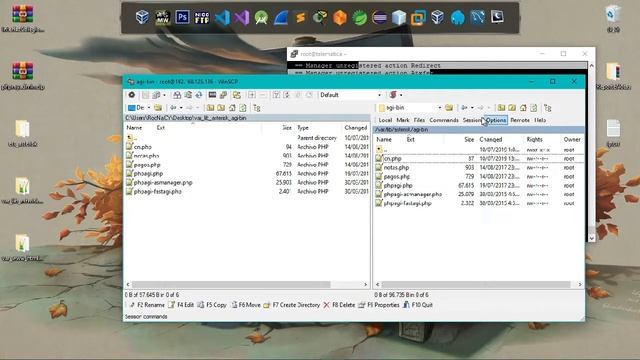Sort remote panel by Changed column
This screenshot has height=360, width=640.
tap(491, 140)
